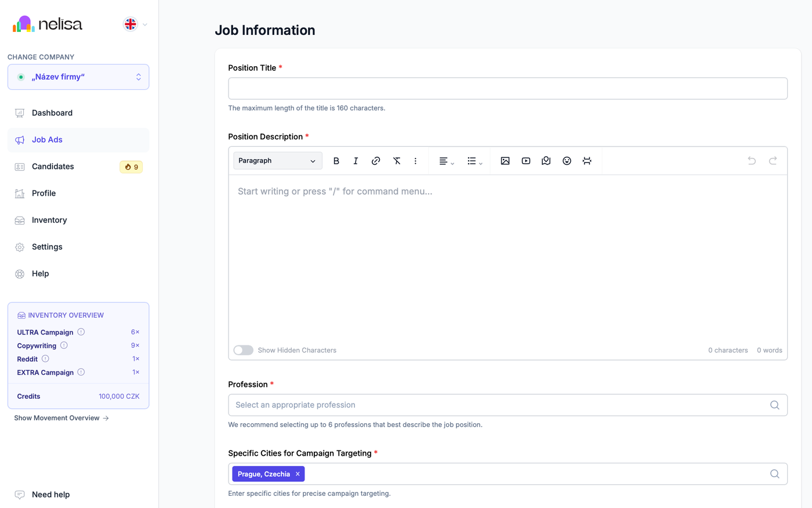Screen dimensions: 812x508
Task: Insert an image into the description
Action: [x=505, y=161]
